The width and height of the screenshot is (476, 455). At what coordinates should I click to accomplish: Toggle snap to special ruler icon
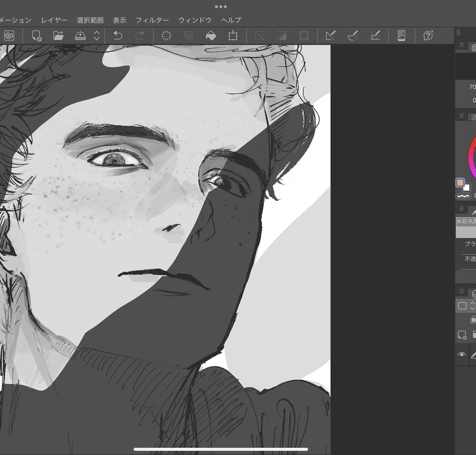(353, 36)
